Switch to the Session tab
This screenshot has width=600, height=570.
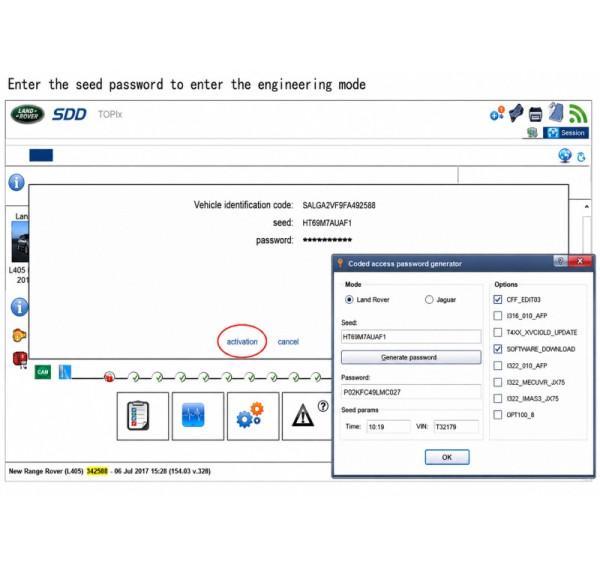coord(566,133)
